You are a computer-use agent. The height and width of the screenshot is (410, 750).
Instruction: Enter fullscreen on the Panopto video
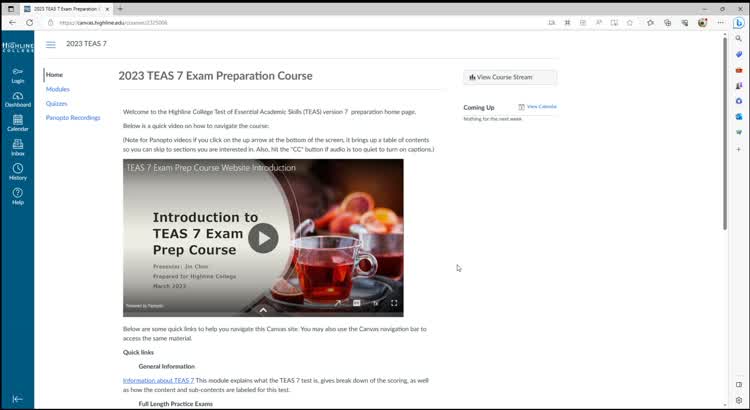[394, 303]
